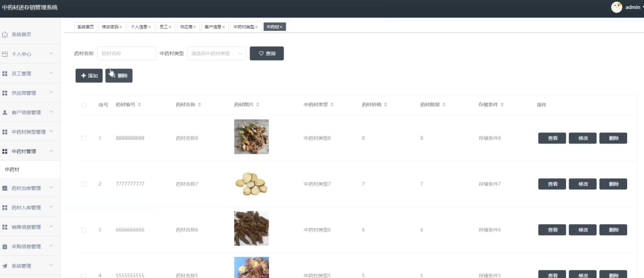Sort by 药材图片 using its sort arrows
The height and width of the screenshot is (278, 644).
pyautogui.click(x=258, y=105)
